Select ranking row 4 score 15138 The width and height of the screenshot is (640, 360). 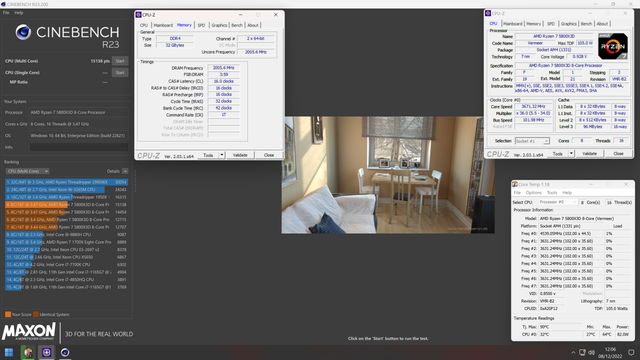[x=66, y=204]
